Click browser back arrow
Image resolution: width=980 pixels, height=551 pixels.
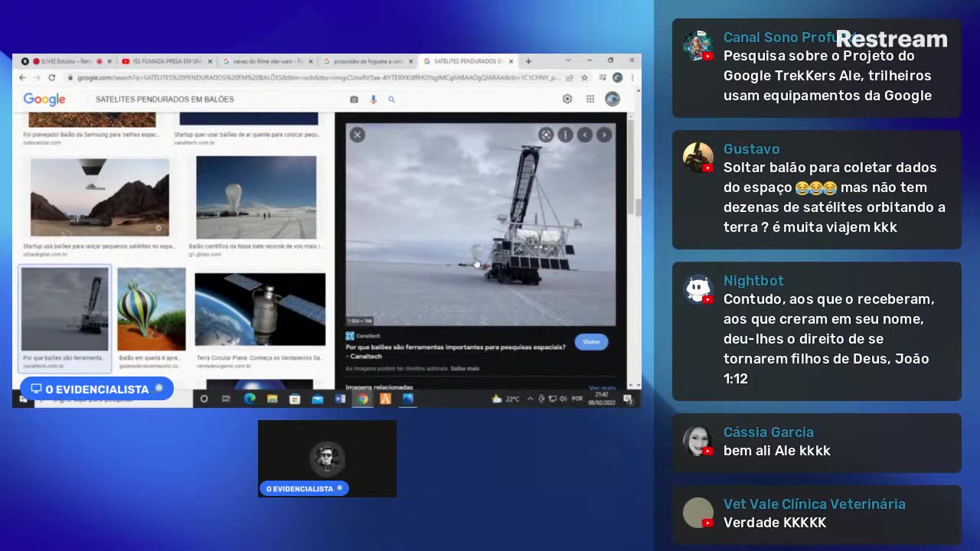pyautogui.click(x=22, y=78)
